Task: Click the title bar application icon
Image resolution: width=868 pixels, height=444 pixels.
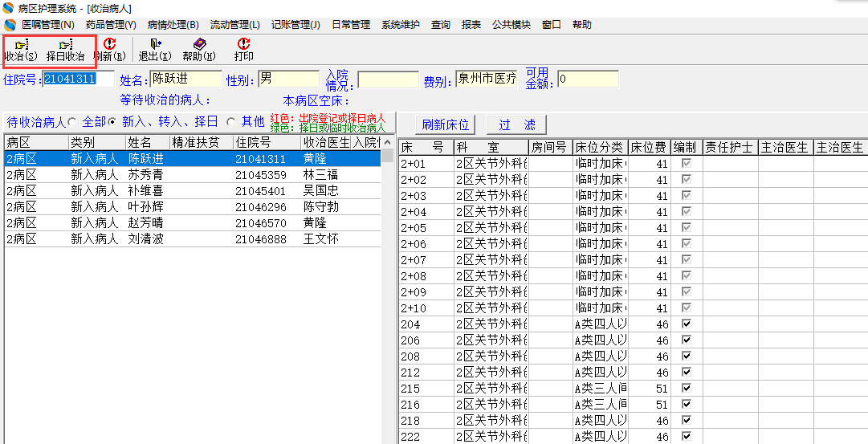Action: [x=9, y=8]
